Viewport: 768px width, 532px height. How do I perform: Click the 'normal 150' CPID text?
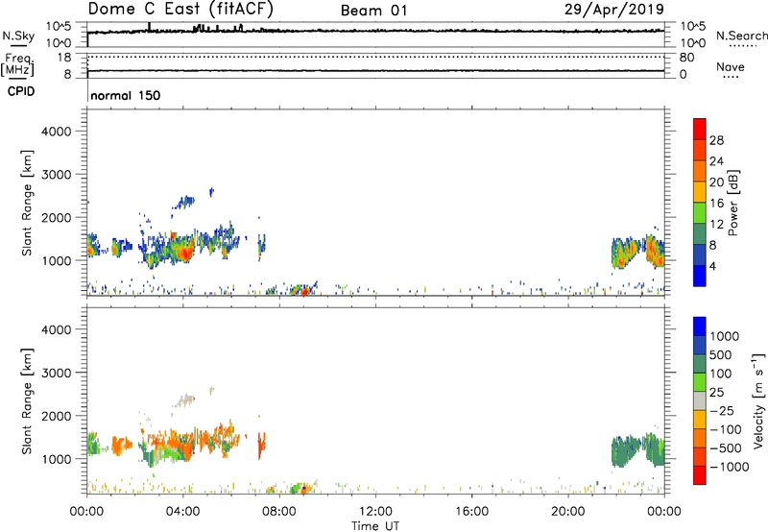[126, 95]
